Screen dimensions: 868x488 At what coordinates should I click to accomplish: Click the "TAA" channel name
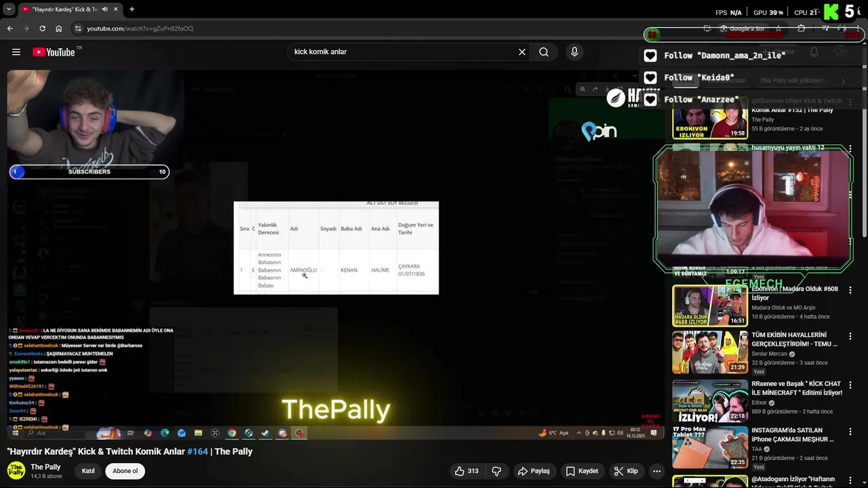tap(757, 449)
